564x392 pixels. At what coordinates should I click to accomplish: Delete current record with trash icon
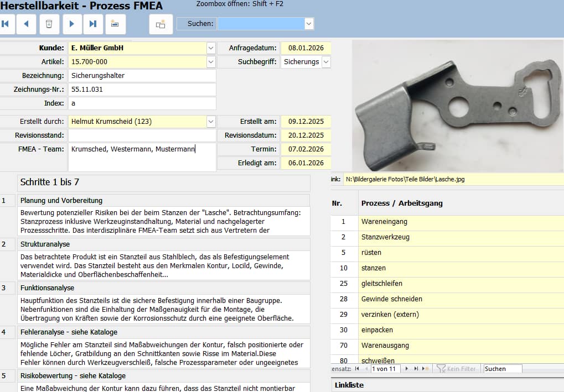[x=49, y=24]
